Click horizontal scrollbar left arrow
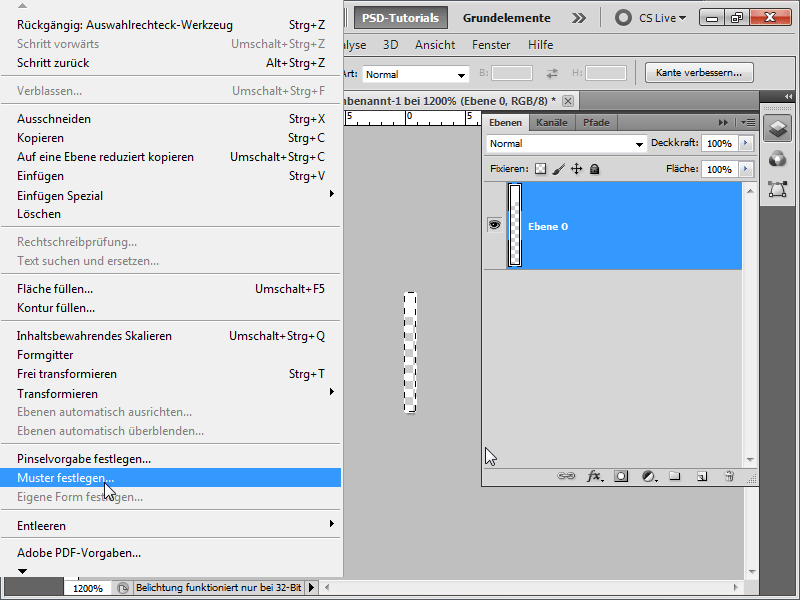This screenshot has height=600, width=800. pyautogui.click(x=327, y=587)
